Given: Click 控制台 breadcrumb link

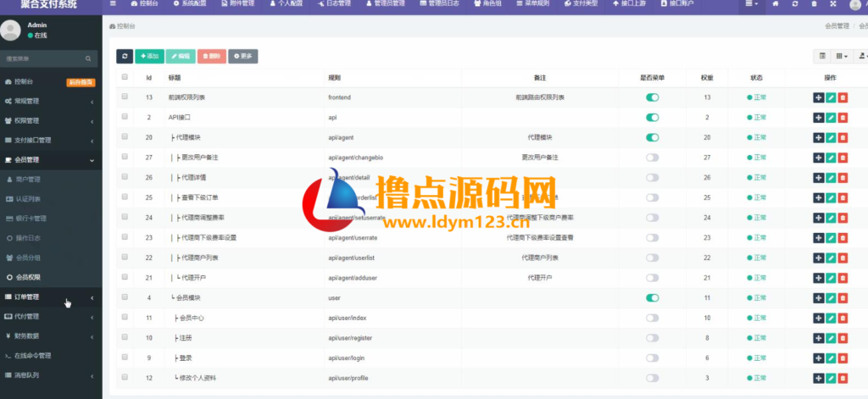Looking at the screenshot, I should [123, 26].
